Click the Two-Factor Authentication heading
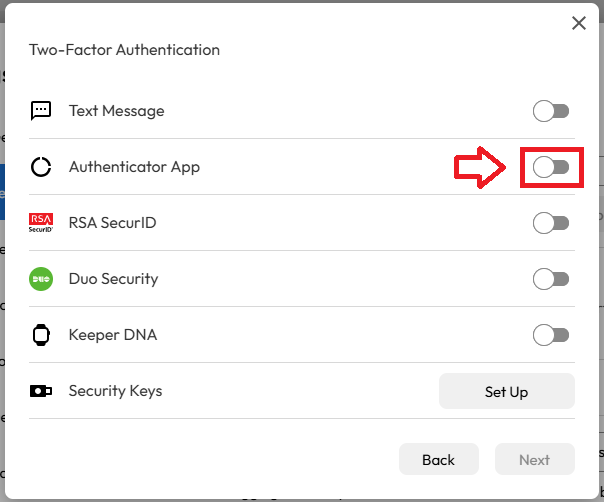The height and width of the screenshot is (502, 604). click(x=124, y=49)
